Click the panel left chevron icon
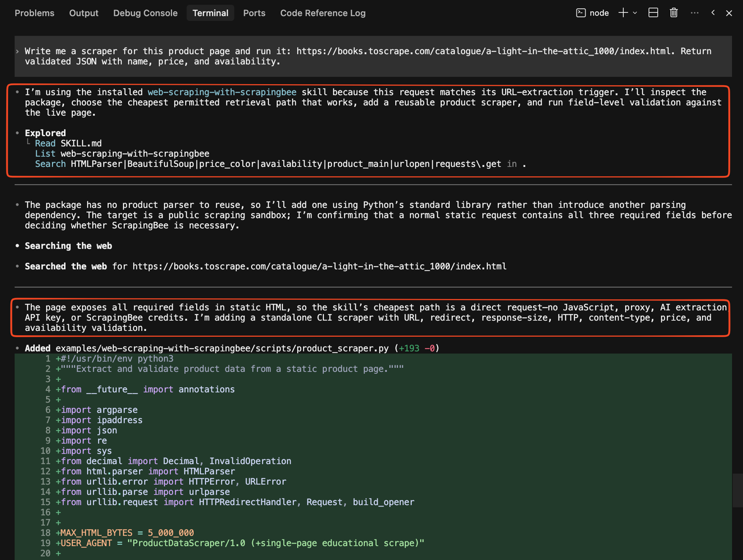This screenshot has height=560, width=743. pos(713,13)
